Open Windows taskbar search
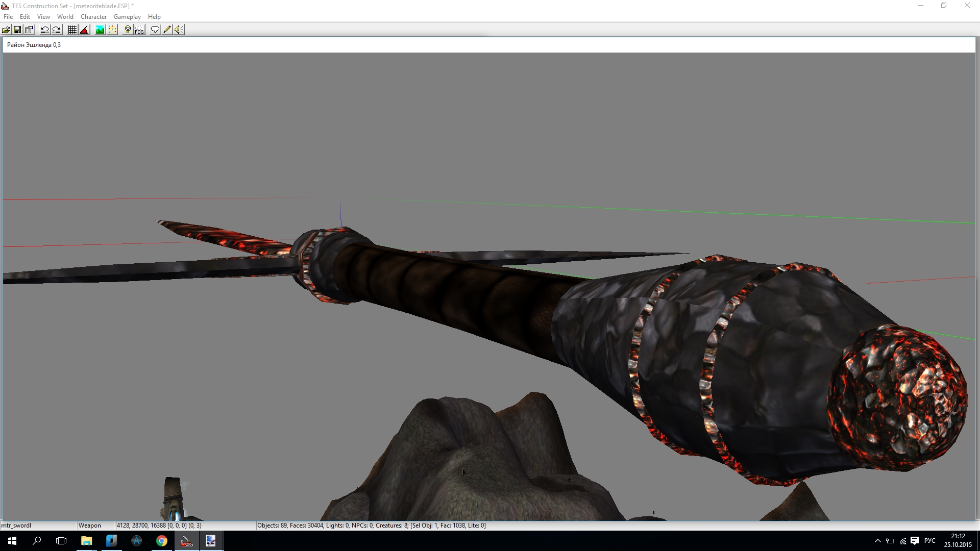This screenshot has height=551, width=980. (x=37, y=541)
